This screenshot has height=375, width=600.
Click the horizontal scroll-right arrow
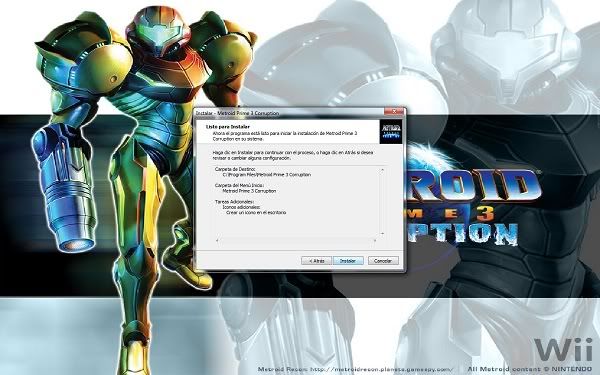(375, 240)
